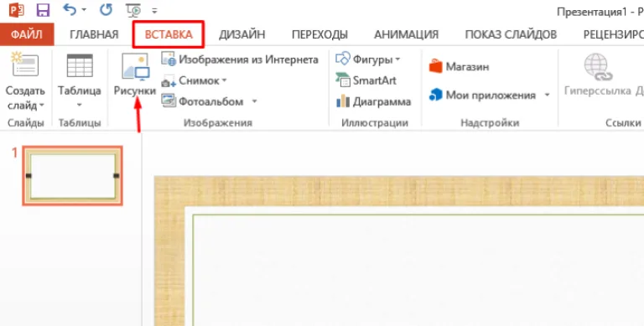Undo the last action
The height and width of the screenshot is (326, 644).
pyautogui.click(x=69, y=9)
